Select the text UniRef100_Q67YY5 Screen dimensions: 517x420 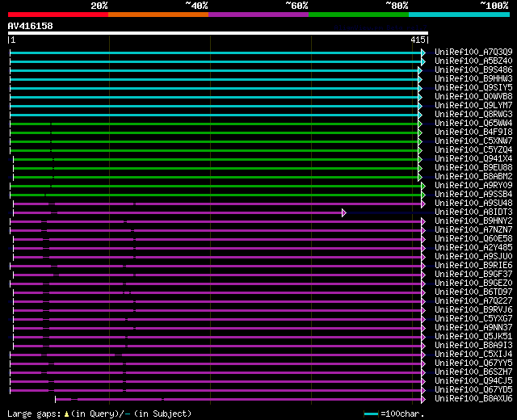pos(473,363)
